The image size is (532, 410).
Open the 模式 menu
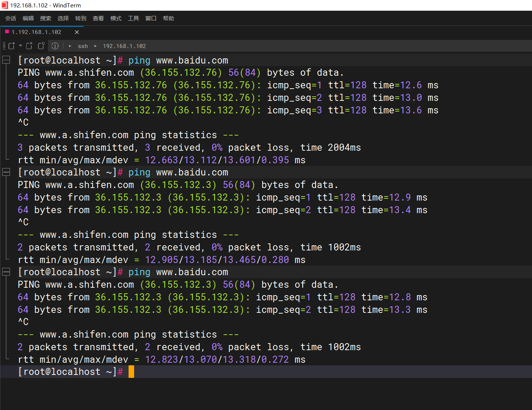point(116,18)
